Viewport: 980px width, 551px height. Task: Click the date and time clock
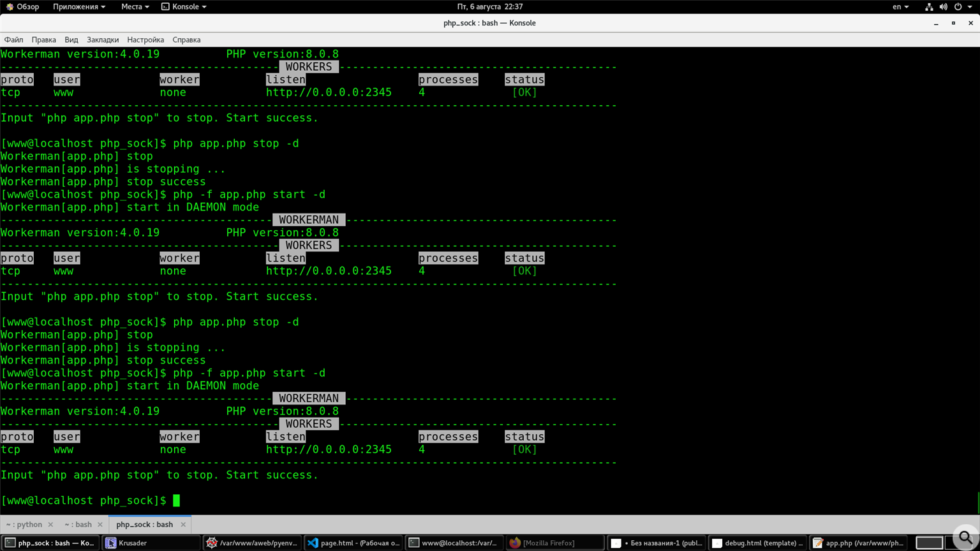[489, 7]
